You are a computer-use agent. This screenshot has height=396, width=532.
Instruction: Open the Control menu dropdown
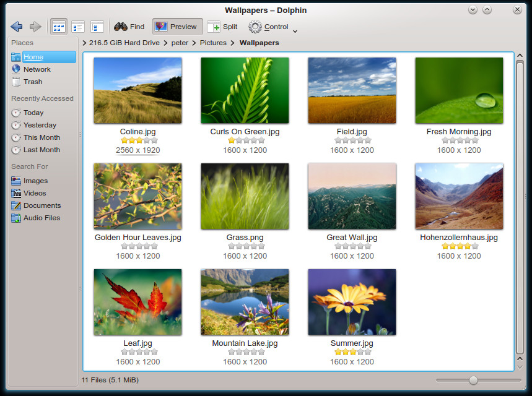coord(273,27)
